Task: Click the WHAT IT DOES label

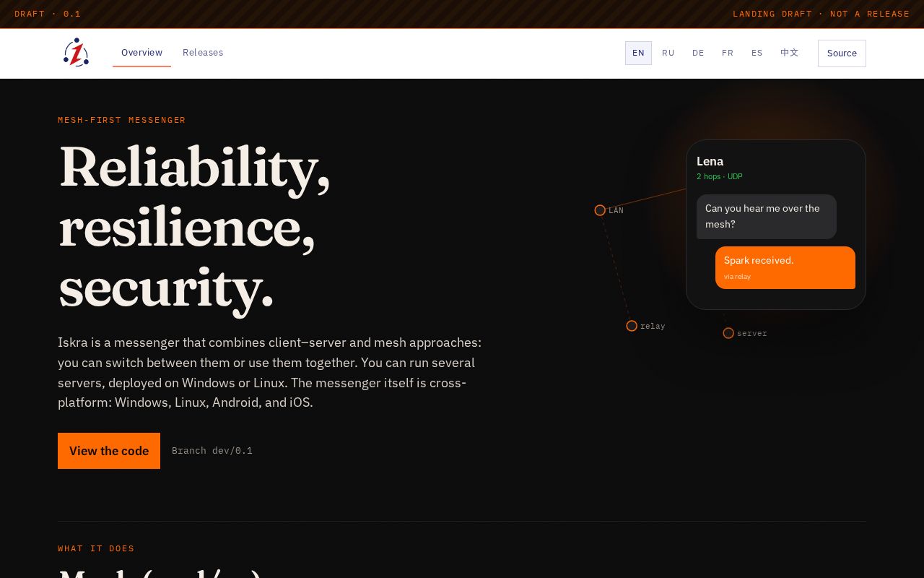Action: click(96, 548)
